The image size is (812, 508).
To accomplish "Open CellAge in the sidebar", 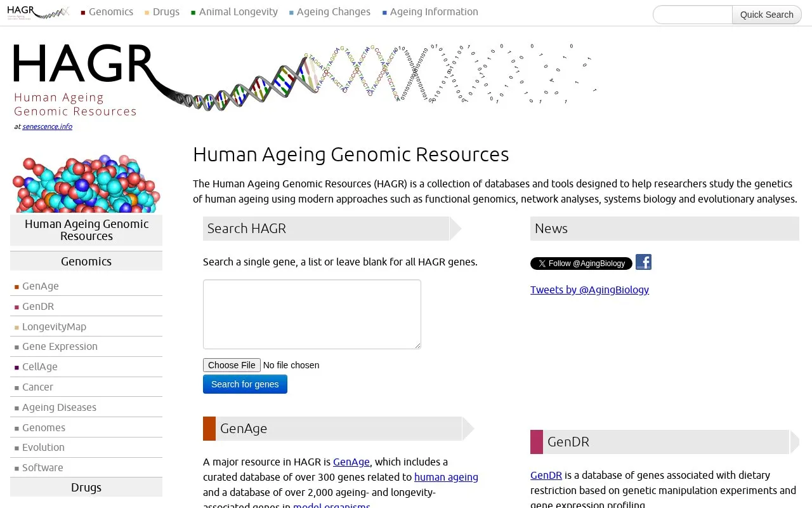I will coord(40,367).
